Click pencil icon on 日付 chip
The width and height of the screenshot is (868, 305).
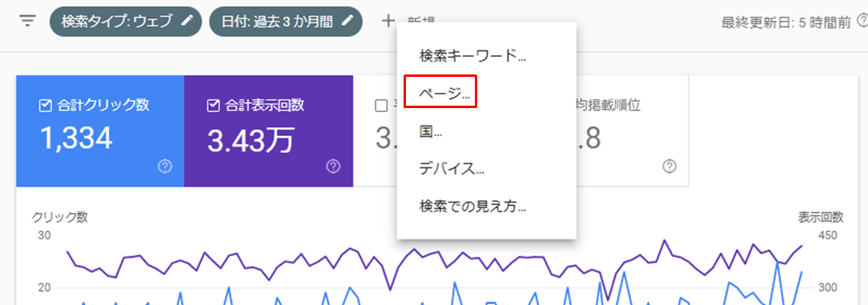coord(347,21)
